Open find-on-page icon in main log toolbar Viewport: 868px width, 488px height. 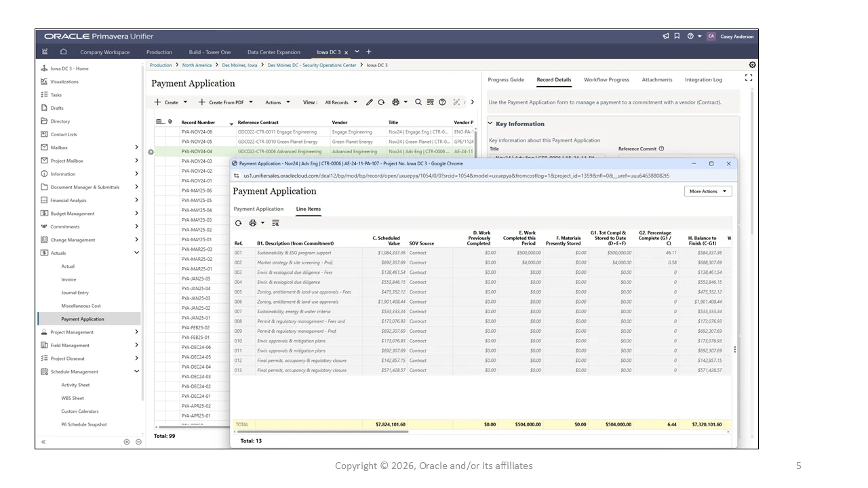point(430,102)
